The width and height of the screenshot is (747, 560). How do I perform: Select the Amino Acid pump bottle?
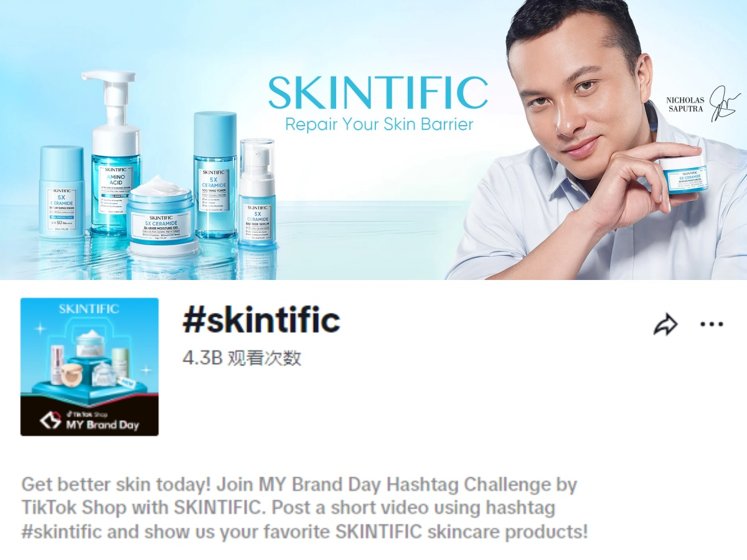115,152
